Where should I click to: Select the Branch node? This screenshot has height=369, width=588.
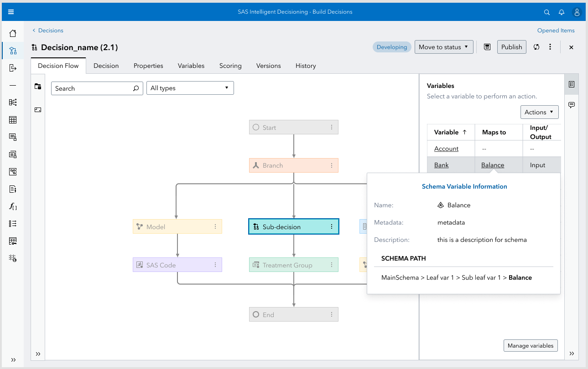point(294,165)
